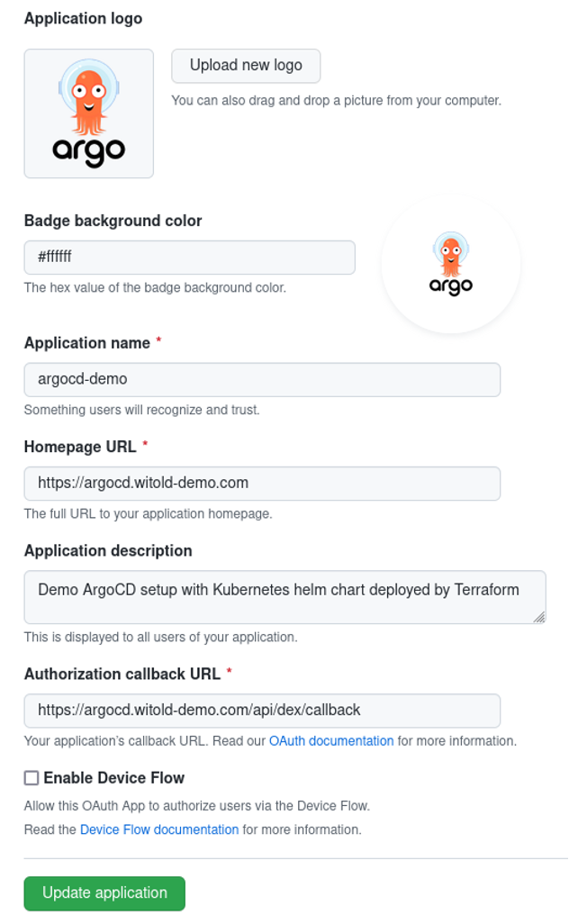Click the Application logo heading
Viewport: 569px width, 924px height.
click(x=83, y=18)
